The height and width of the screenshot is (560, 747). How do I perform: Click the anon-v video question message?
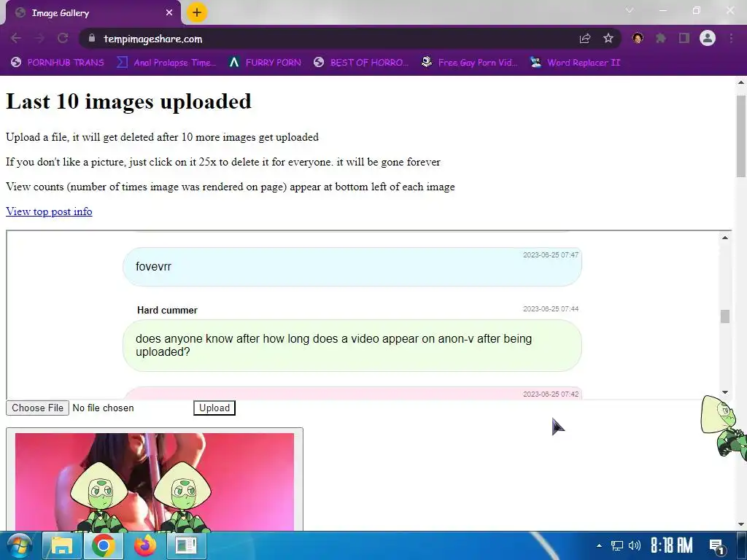[352, 346]
